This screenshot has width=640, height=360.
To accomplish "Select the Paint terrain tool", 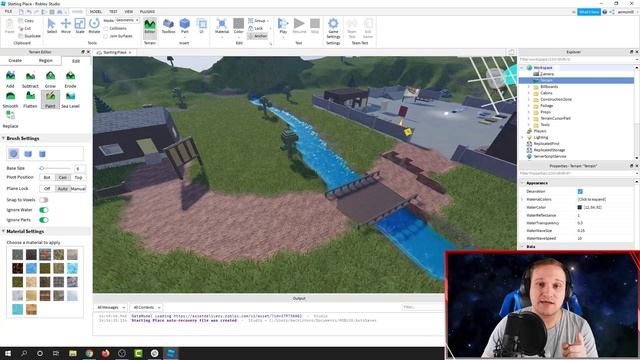I will (50, 99).
